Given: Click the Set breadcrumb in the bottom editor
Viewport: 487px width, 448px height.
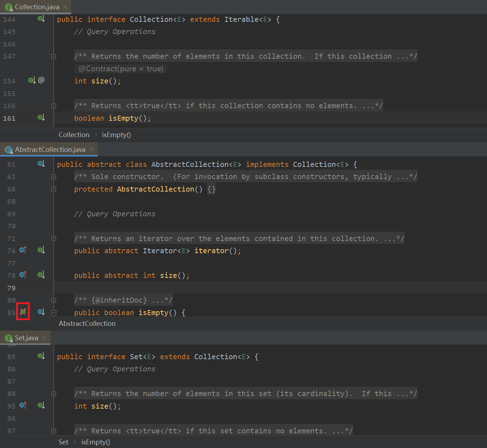Looking at the screenshot, I should [63, 442].
